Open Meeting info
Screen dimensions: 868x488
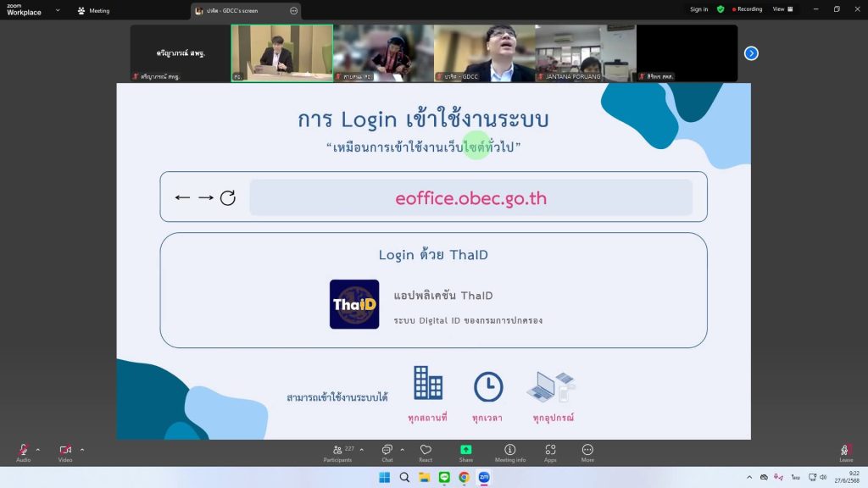509,452
